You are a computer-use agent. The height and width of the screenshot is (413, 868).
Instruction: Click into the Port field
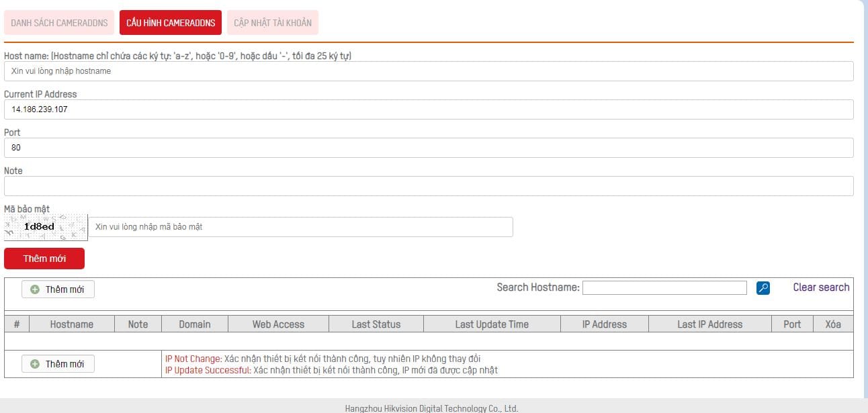(x=429, y=148)
